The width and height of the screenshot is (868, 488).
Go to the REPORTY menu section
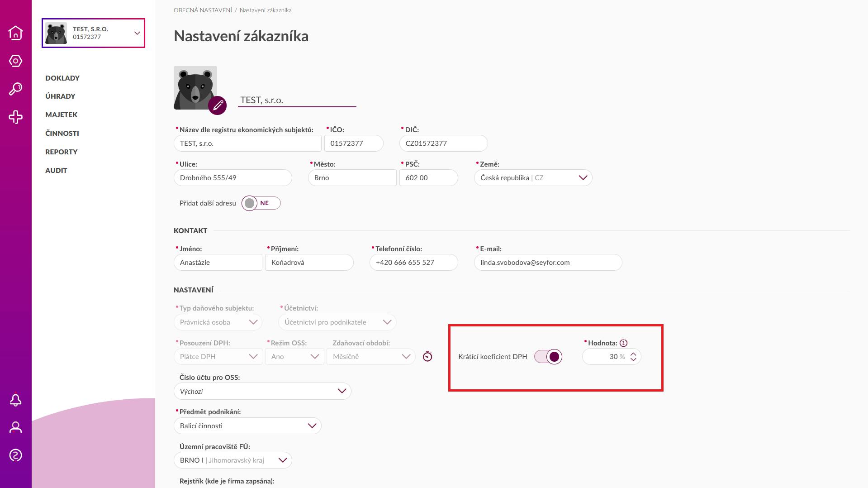click(x=62, y=152)
